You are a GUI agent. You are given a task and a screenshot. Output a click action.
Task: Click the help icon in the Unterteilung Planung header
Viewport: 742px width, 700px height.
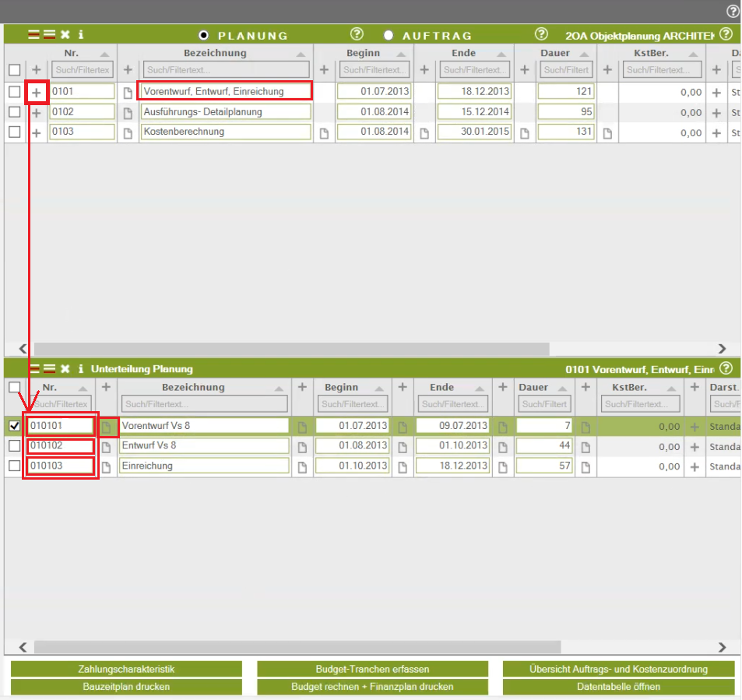click(726, 368)
